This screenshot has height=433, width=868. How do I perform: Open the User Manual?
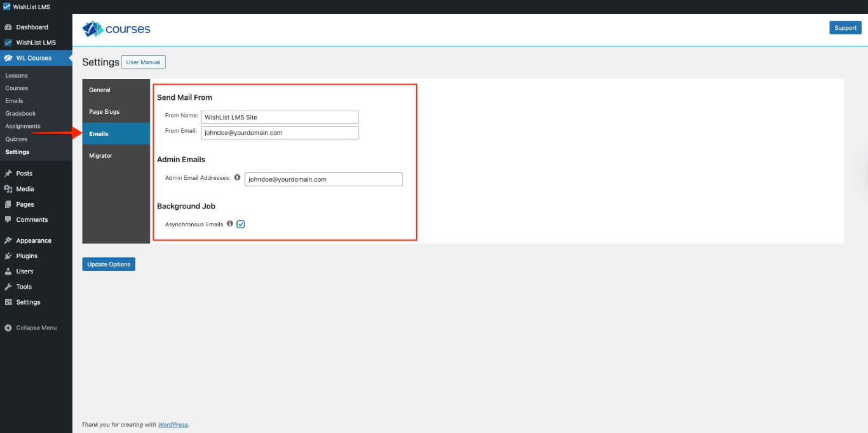(143, 62)
